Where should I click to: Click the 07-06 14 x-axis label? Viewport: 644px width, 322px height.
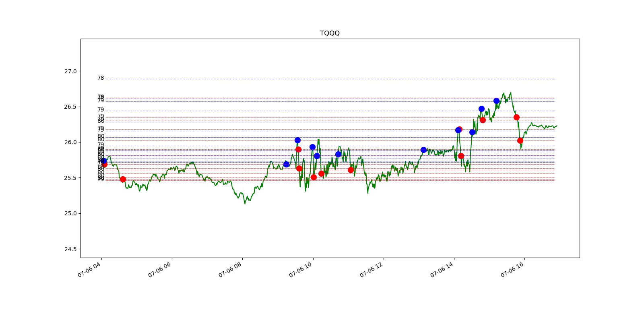tap(442, 270)
